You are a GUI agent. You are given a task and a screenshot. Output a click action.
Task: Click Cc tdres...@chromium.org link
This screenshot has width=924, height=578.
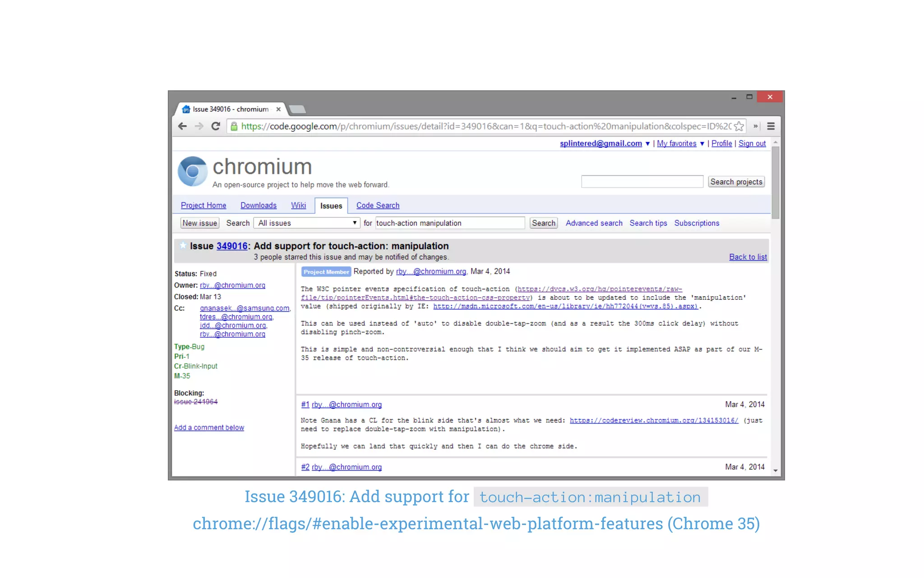click(x=236, y=317)
